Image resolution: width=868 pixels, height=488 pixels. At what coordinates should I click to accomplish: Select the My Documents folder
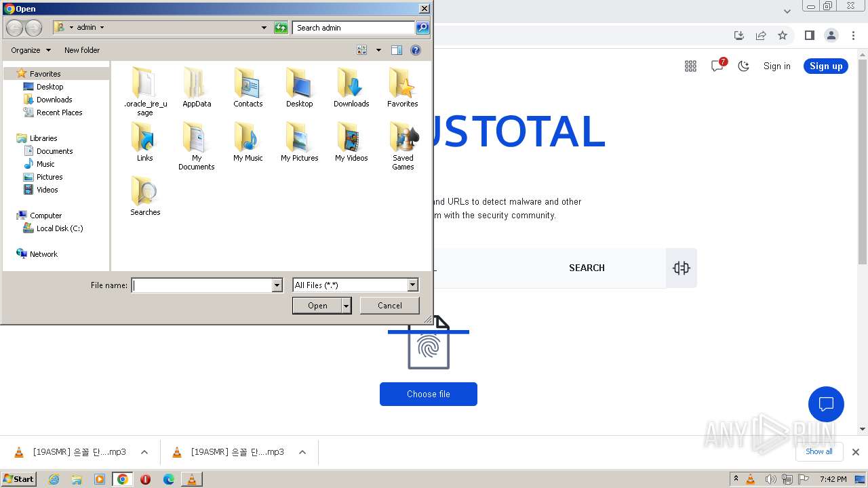tap(197, 145)
